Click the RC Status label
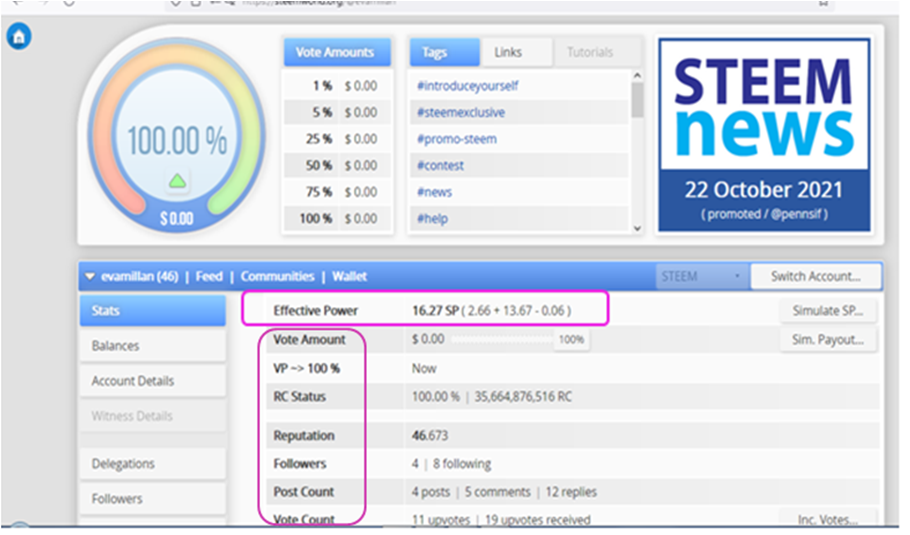The height and width of the screenshot is (535, 910). (x=299, y=396)
